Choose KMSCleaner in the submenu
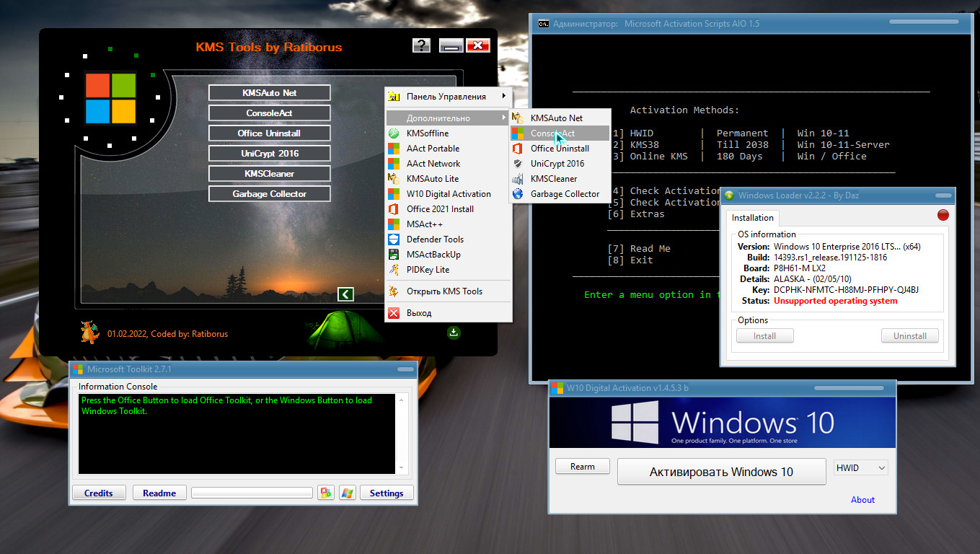980x554 pixels. 560,179
